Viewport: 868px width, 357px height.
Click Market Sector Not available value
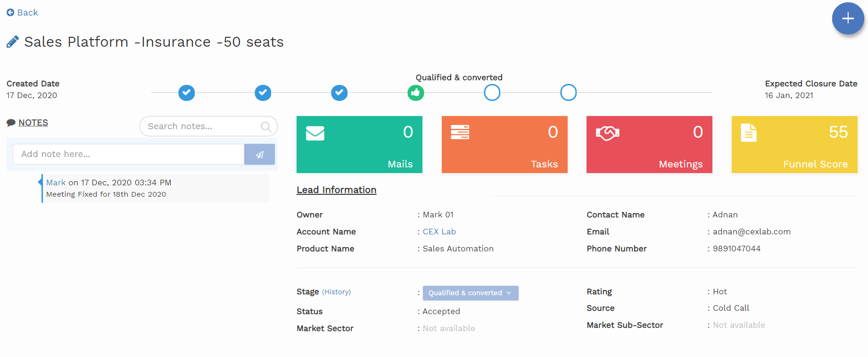pos(449,328)
